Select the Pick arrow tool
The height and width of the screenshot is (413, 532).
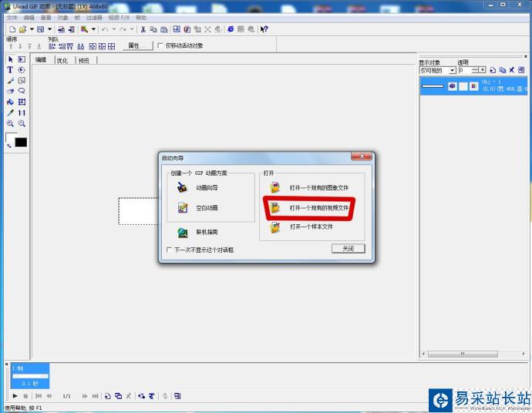click(11, 59)
